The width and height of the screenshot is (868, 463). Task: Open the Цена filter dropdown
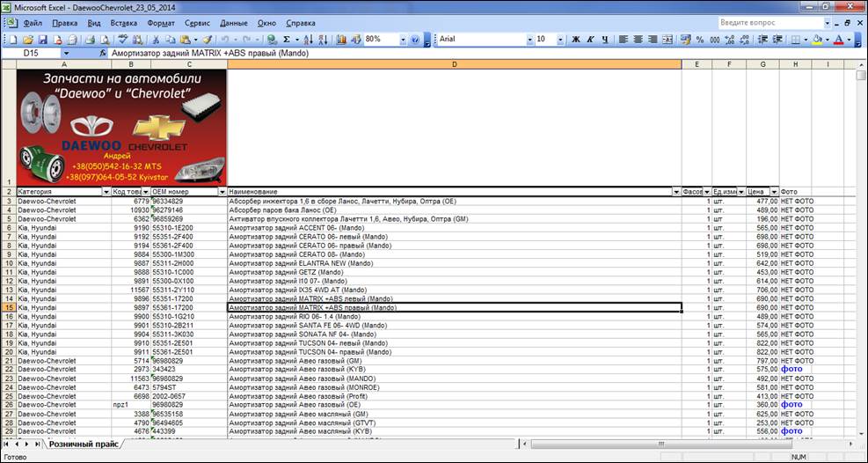[775, 192]
